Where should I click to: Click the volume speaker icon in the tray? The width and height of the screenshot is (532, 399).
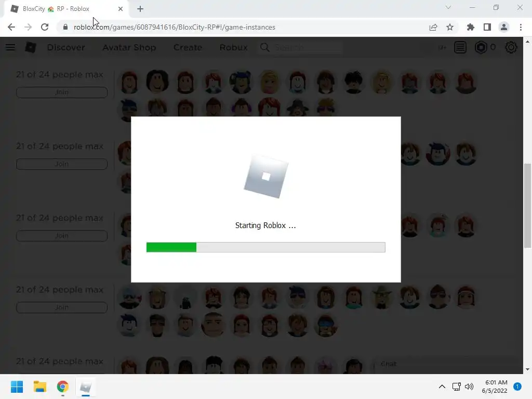pyautogui.click(x=469, y=387)
